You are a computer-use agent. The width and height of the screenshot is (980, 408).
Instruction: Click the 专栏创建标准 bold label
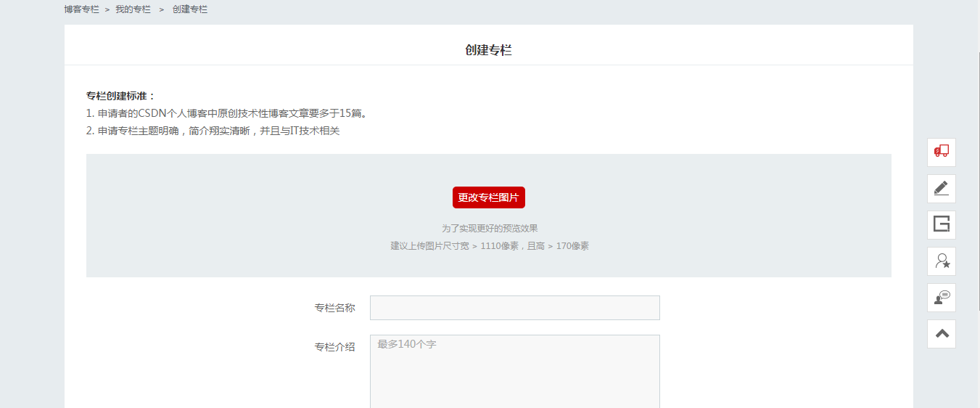coord(121,96)
